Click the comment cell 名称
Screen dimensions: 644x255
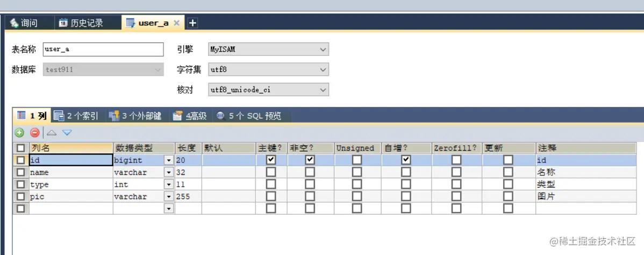click(586, 172)
